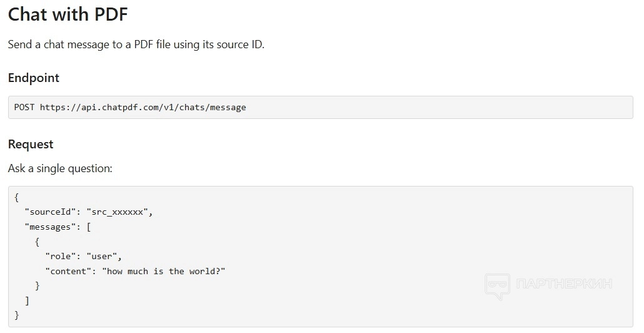Click the final closing brace of the JSON
The image size is (644, 333).
tap(17, 315)
